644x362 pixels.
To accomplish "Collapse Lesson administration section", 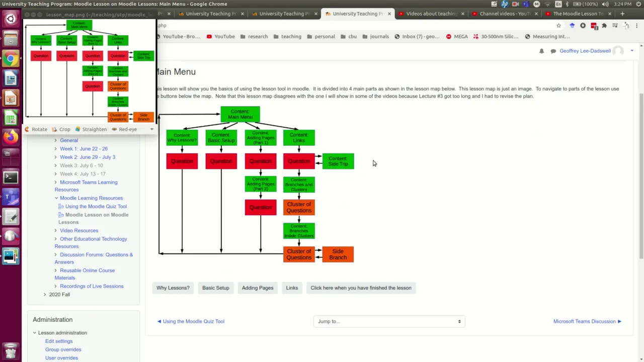I will [35, 333].
